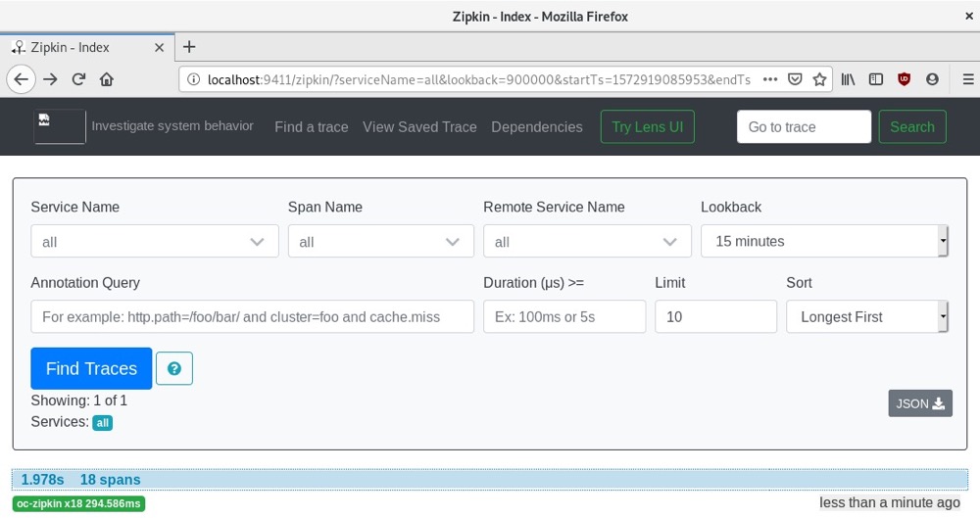Open the browser home page
980x518 pixels.
(107, 79)
